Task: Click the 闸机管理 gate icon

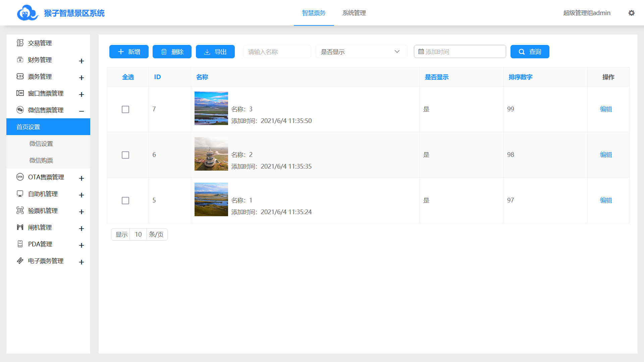Action: click(x=20, y=227)
